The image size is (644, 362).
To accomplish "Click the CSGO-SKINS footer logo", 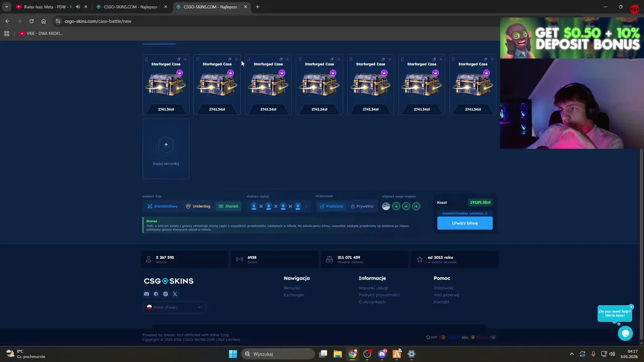I will coord(169,281).
